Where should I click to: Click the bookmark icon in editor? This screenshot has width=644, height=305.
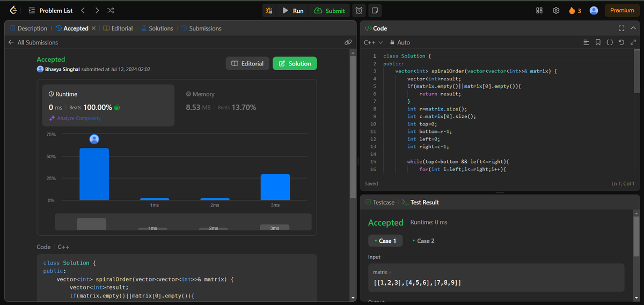pyautogui.click(x=598, y=42)
